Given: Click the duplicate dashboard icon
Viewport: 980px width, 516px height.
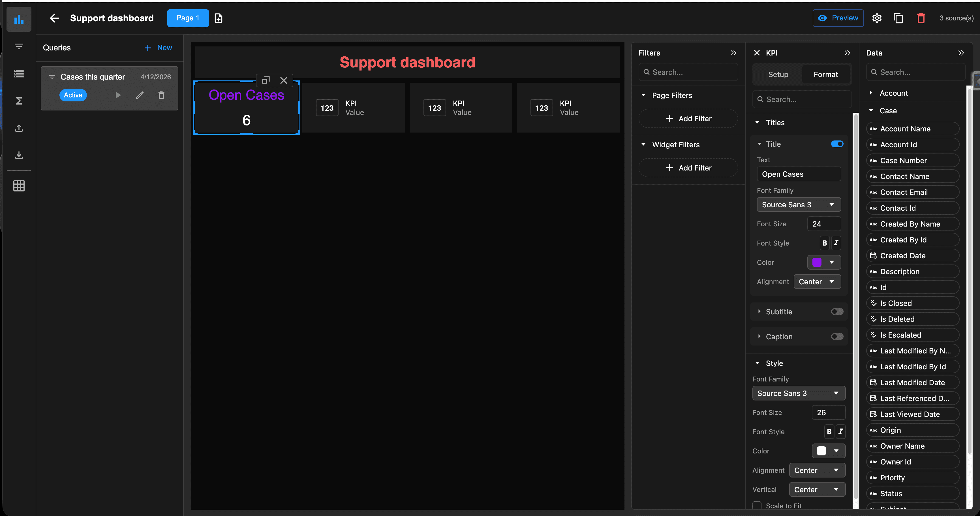Looking at the screenshot, I should [x=898, y=18].
